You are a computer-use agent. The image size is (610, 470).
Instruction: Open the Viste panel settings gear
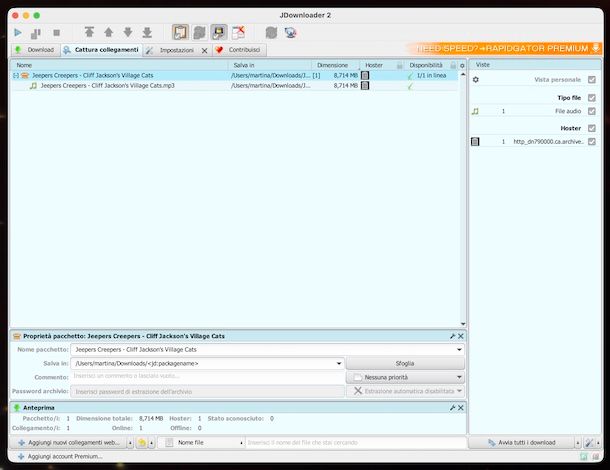point(475,79)
